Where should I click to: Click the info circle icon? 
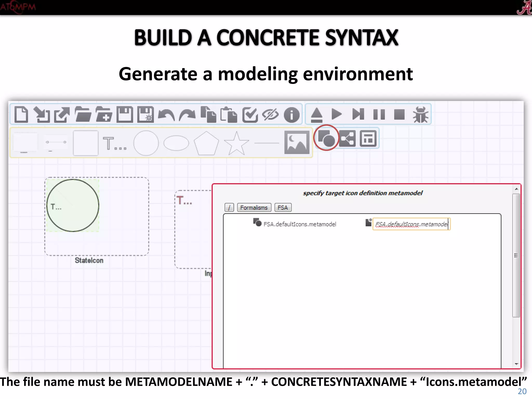292,115
